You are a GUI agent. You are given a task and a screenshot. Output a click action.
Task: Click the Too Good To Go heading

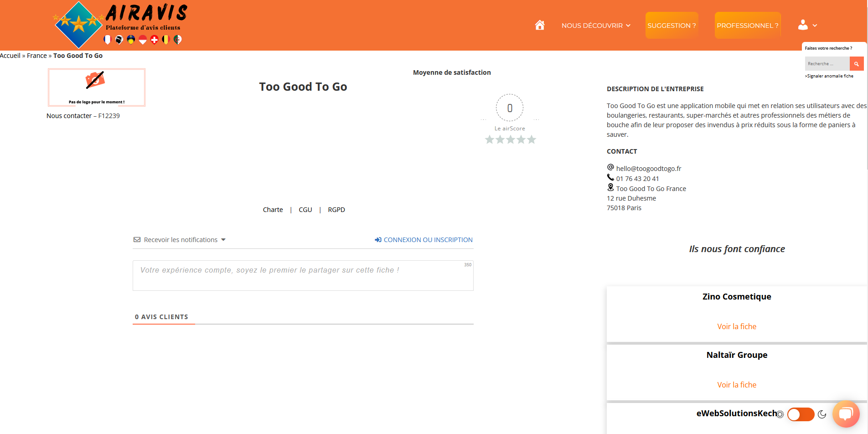303,87
